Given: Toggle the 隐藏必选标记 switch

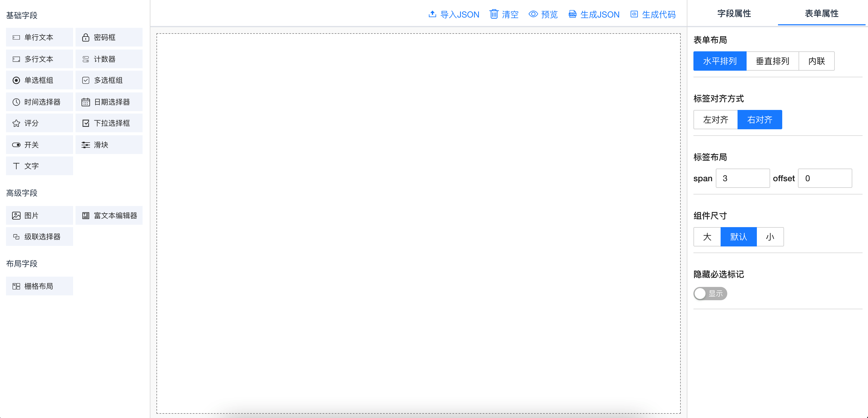Looking at the screenshot, I should (710, 294).
